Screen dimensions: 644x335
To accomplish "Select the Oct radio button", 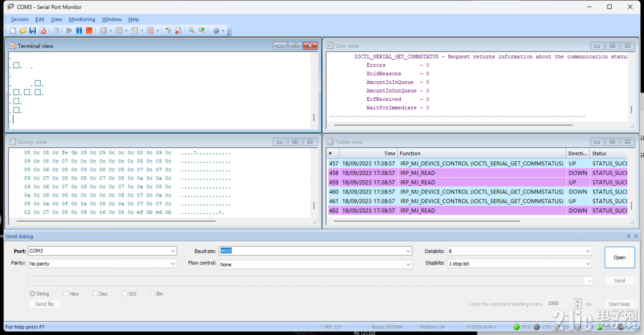I will pos(125,293).
